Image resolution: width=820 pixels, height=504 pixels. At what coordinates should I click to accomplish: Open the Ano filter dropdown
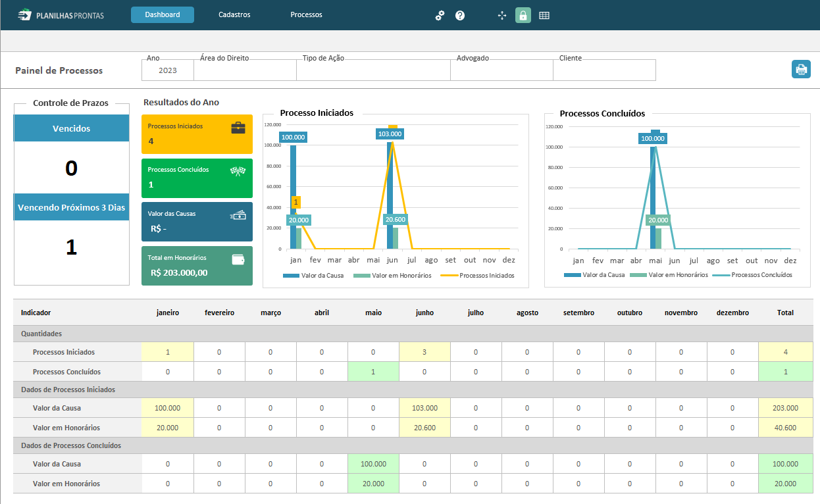tap(168, 70)
